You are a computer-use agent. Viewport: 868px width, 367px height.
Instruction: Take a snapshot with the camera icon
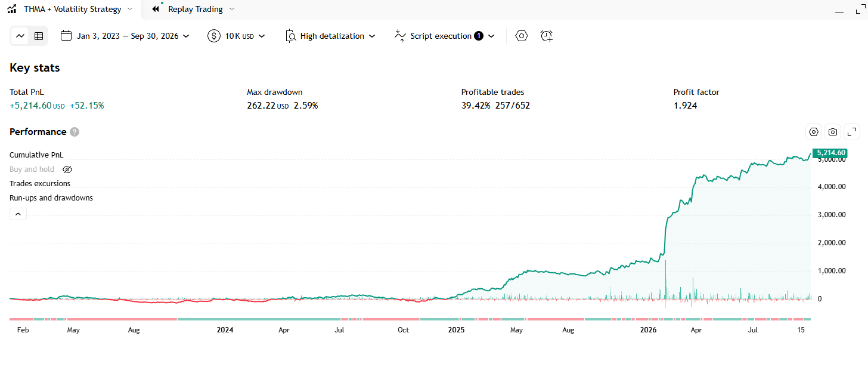click(833, 132)
